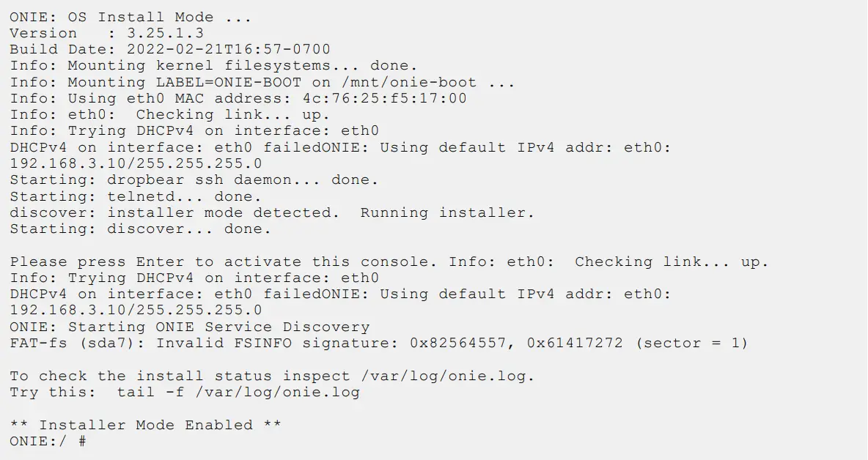
Task: Click the "tail -f /var/log/onie.log" command
Action: pos(238,392)
